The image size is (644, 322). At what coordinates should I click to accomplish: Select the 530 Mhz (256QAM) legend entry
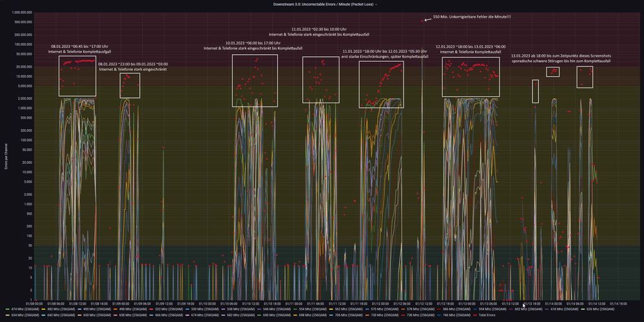202,309
